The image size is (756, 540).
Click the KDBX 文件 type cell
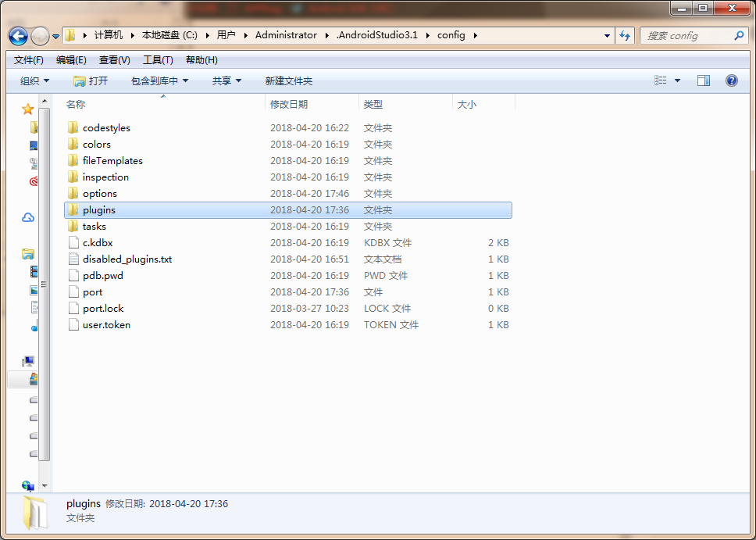click(x=387, y=242)
